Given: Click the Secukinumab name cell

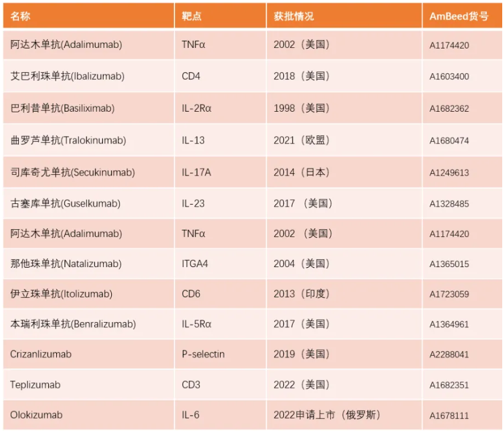Looking at the screenshot, I should coord(72,173).
